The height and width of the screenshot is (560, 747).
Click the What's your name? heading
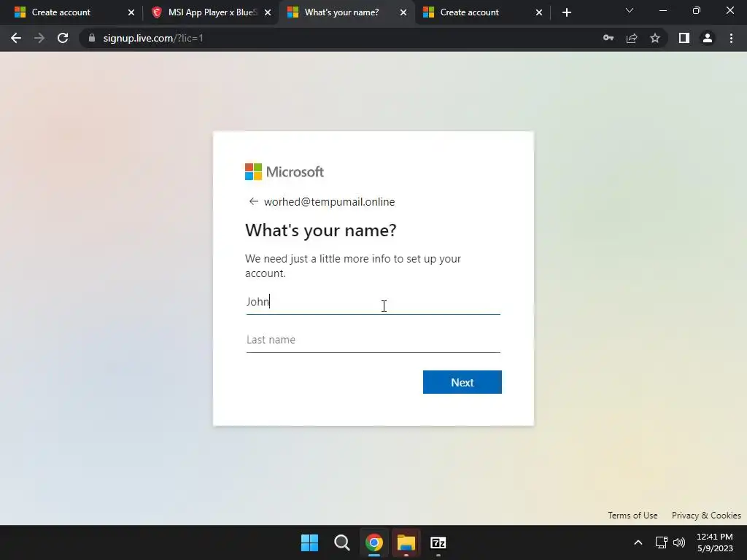click(x=321, y=230)
